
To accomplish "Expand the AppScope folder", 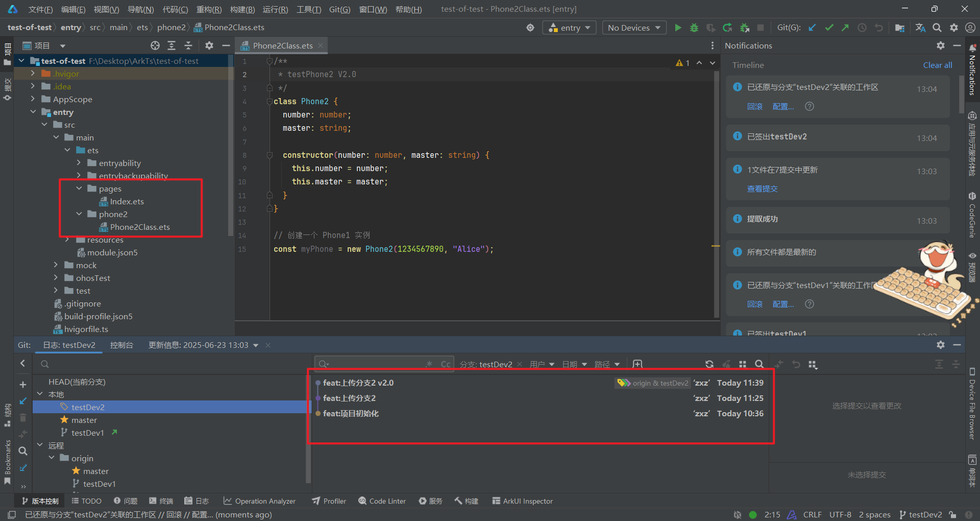I will 33,99.
